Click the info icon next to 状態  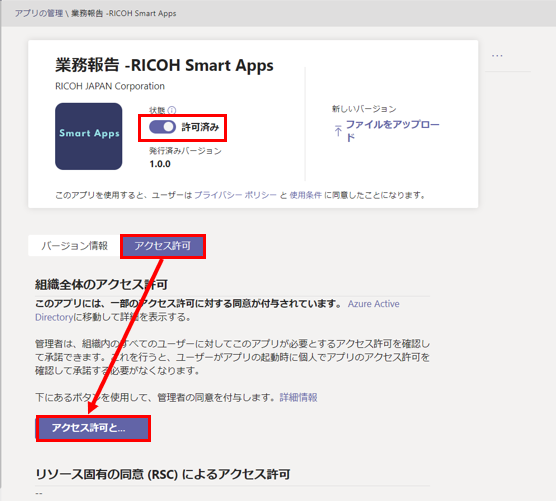coord(172,110)
